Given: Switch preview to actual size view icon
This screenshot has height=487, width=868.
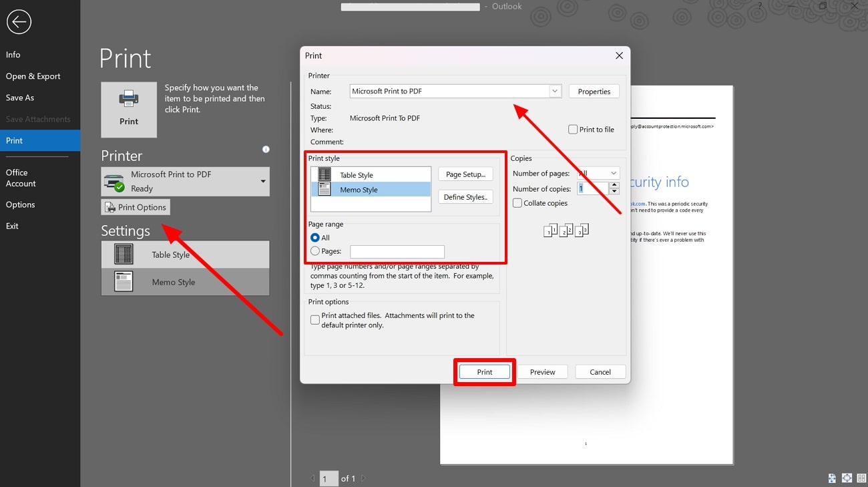Looking at the screenshot, I should tap(832, 478).
